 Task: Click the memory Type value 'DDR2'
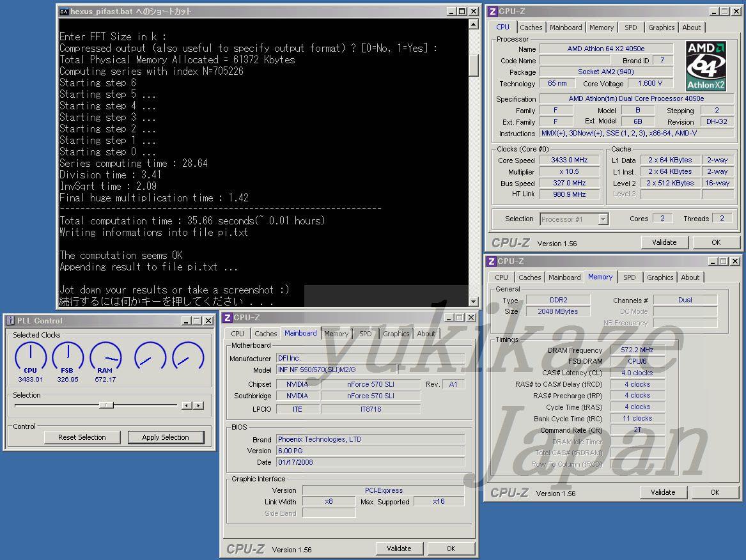click(x=558, y=300)
